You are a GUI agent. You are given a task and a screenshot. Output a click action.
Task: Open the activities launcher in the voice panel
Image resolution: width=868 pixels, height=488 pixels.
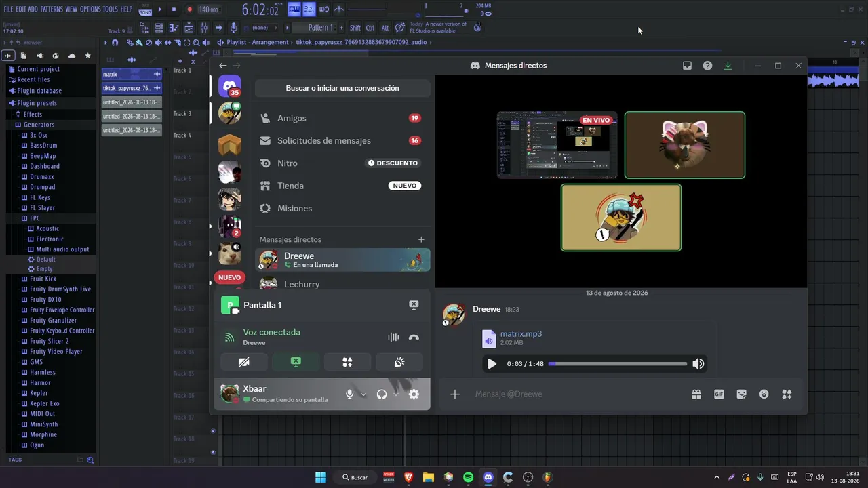[x=347, y=362]
